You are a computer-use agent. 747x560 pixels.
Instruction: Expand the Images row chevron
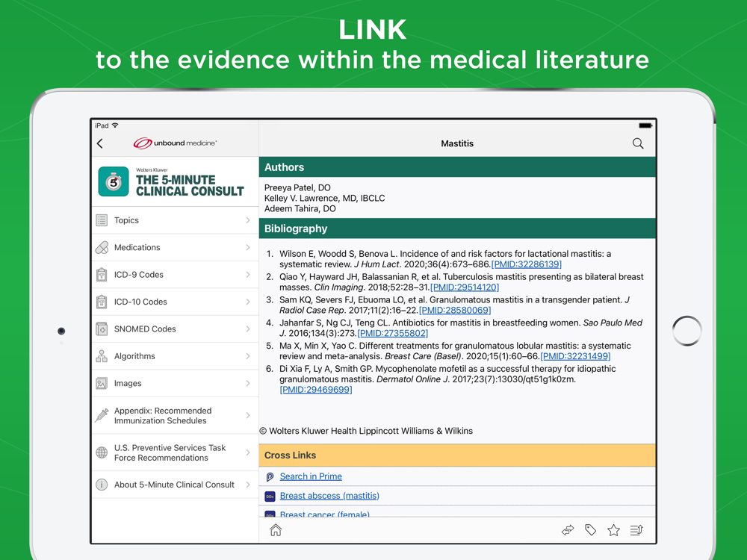click(x=248, y=383)
